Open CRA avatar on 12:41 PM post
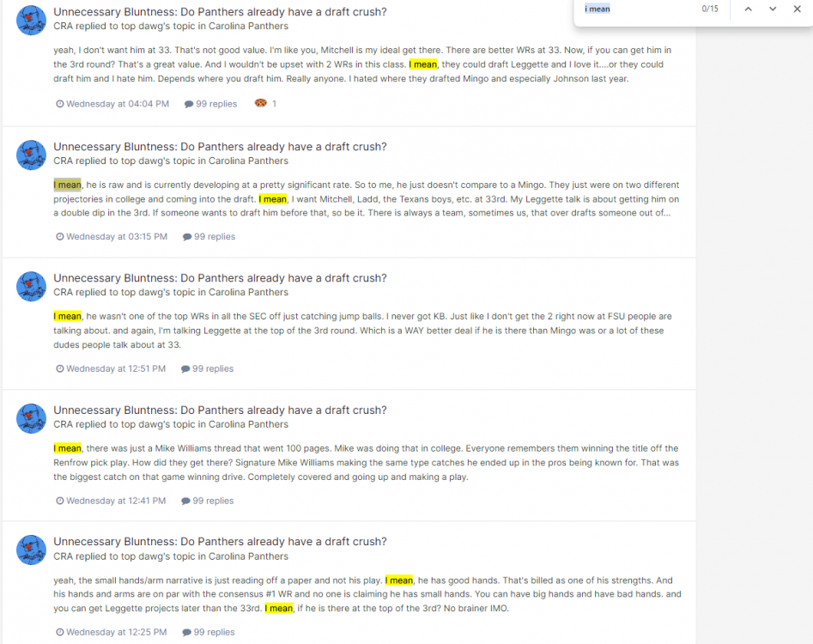 pyautogui.click(x=31, y=418)
